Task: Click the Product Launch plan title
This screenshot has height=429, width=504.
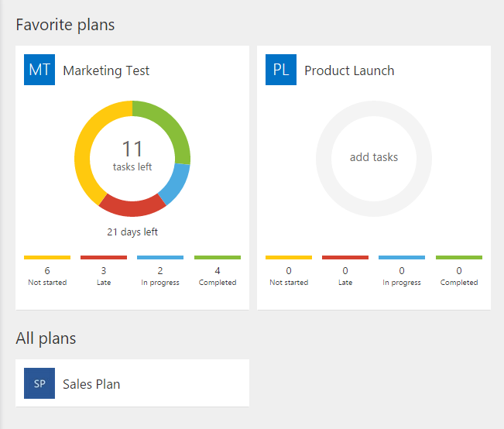Action: 349,70
